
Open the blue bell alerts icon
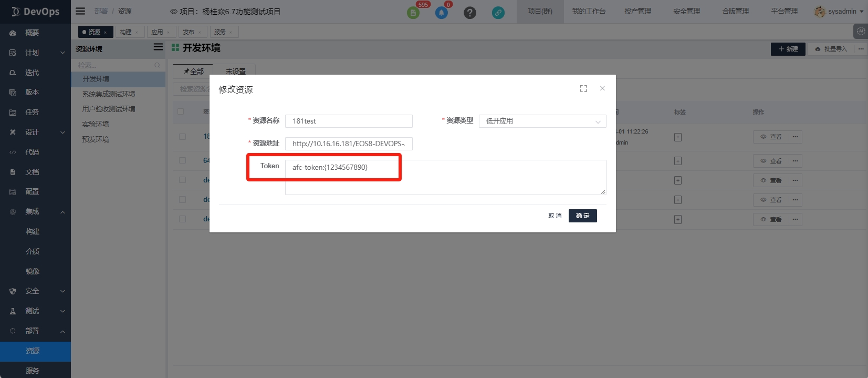442,13
